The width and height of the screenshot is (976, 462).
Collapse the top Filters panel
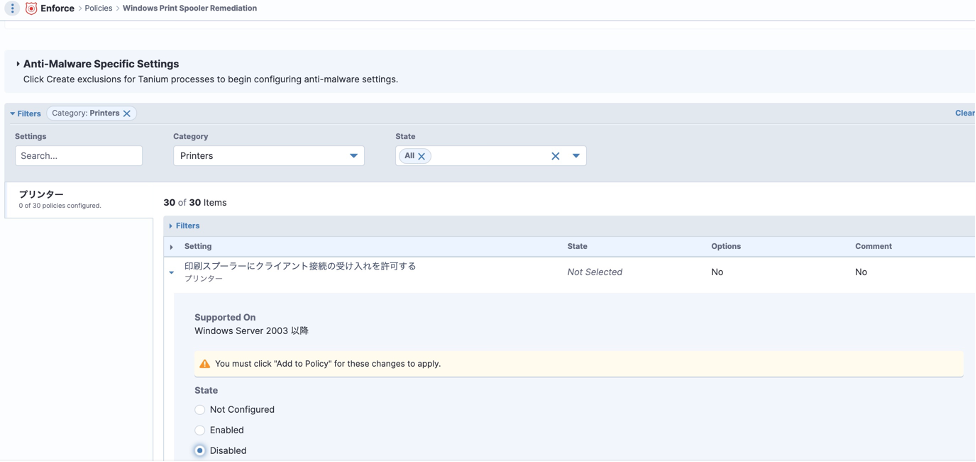click(25, 113)
